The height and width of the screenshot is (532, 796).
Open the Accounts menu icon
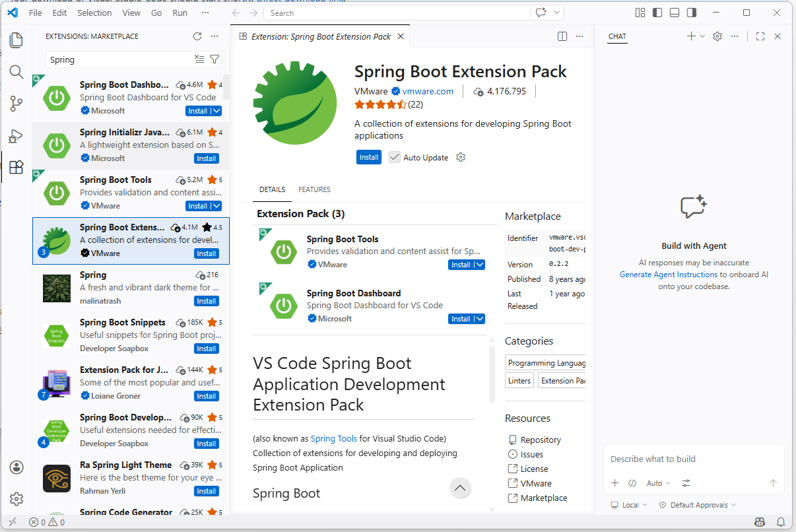17,467
